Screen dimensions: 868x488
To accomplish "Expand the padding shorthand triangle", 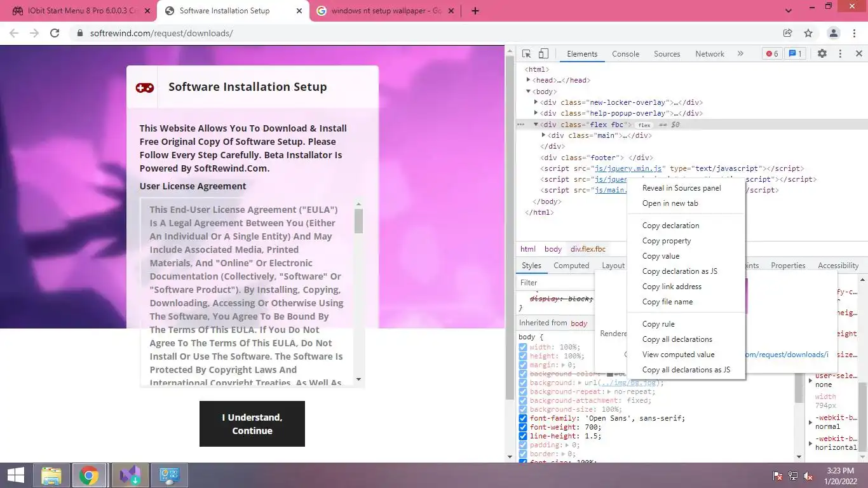I will (567, 445).
